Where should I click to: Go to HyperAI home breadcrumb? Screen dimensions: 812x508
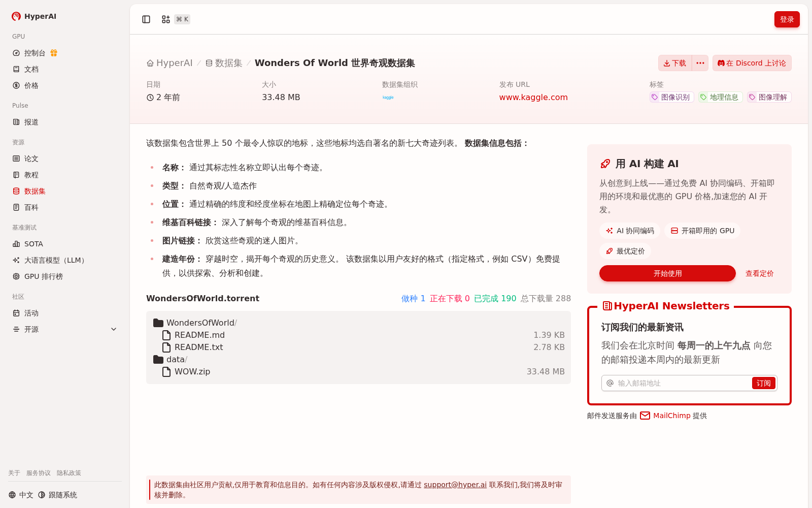pos(170,63)
